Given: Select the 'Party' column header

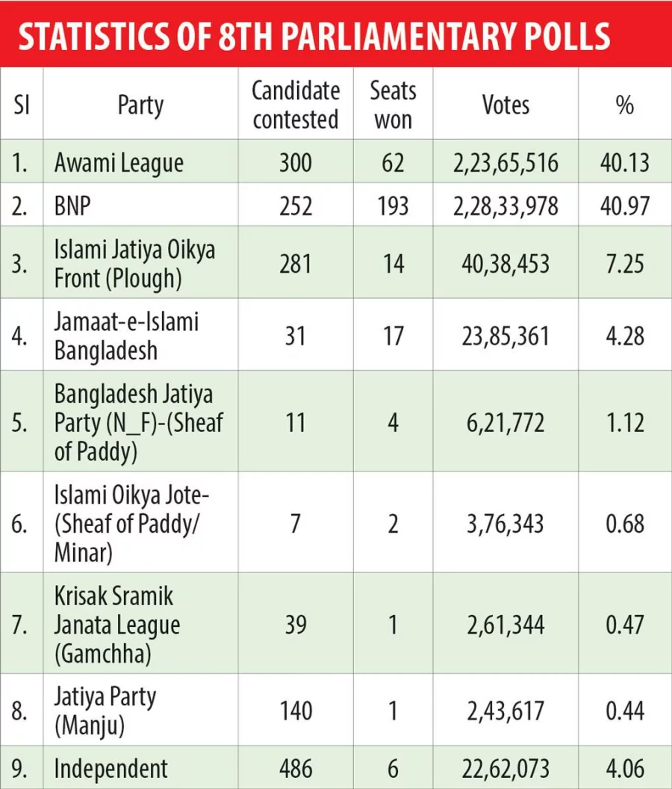Looking at the screenshot, I should pyautogui.click(x=140, y=105).
